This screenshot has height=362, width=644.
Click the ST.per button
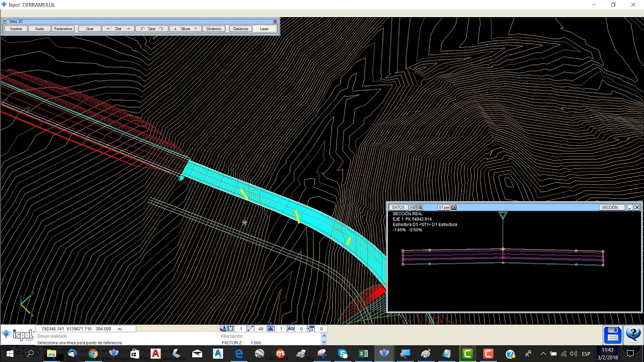(x=444, y=207)
